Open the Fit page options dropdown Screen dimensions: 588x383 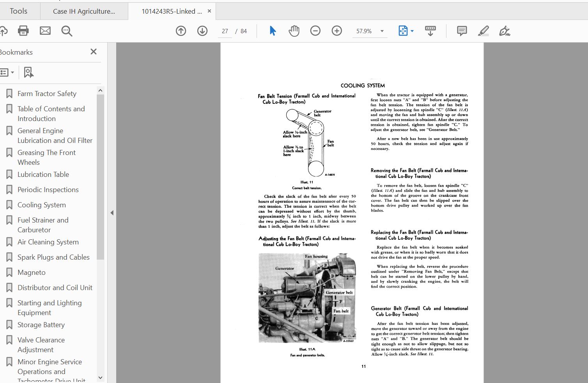(x=406, y=31)
